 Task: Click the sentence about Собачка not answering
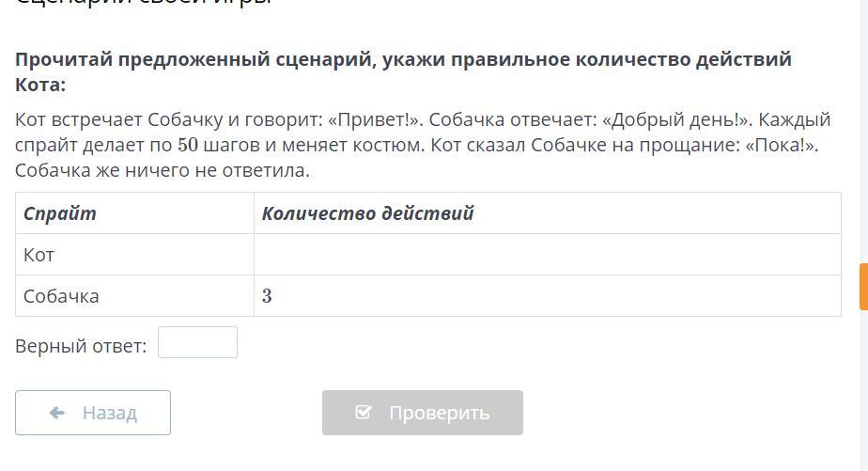click(162, 171)
